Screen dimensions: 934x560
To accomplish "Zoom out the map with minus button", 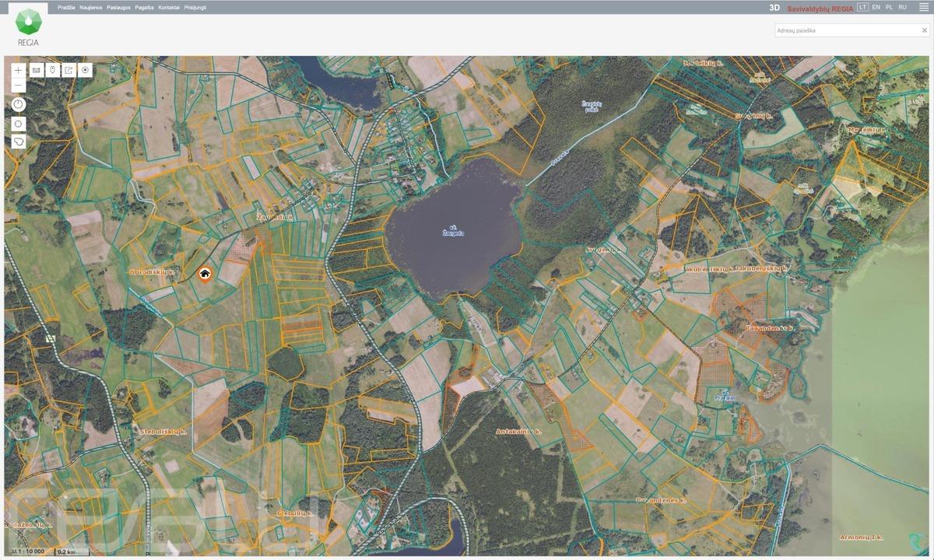I will (x=19, y=85).
